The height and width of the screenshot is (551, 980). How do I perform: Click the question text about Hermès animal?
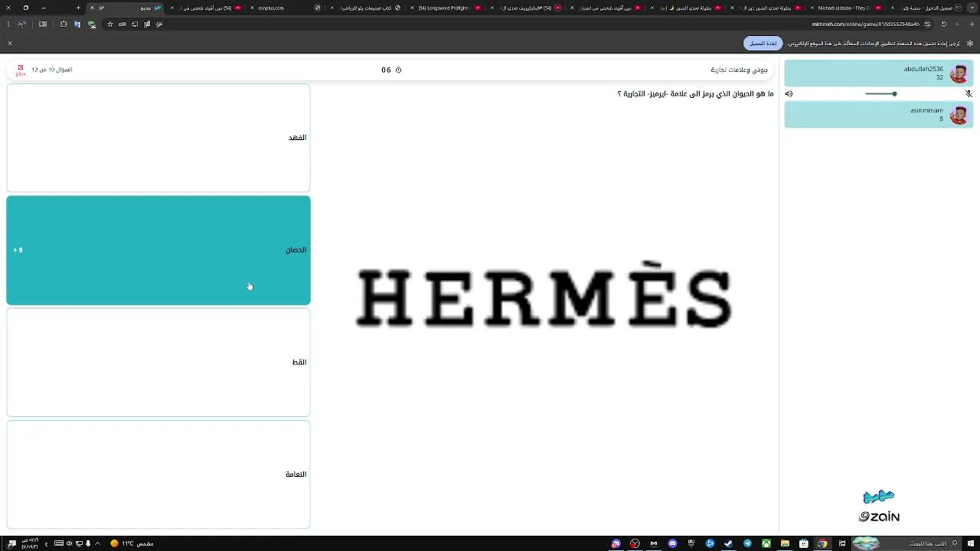(x=695, y=94)
